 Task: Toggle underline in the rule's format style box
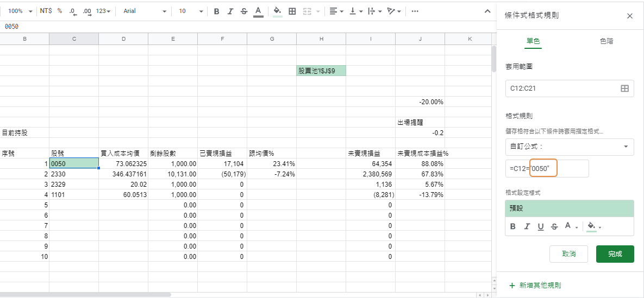click(540, 227)
